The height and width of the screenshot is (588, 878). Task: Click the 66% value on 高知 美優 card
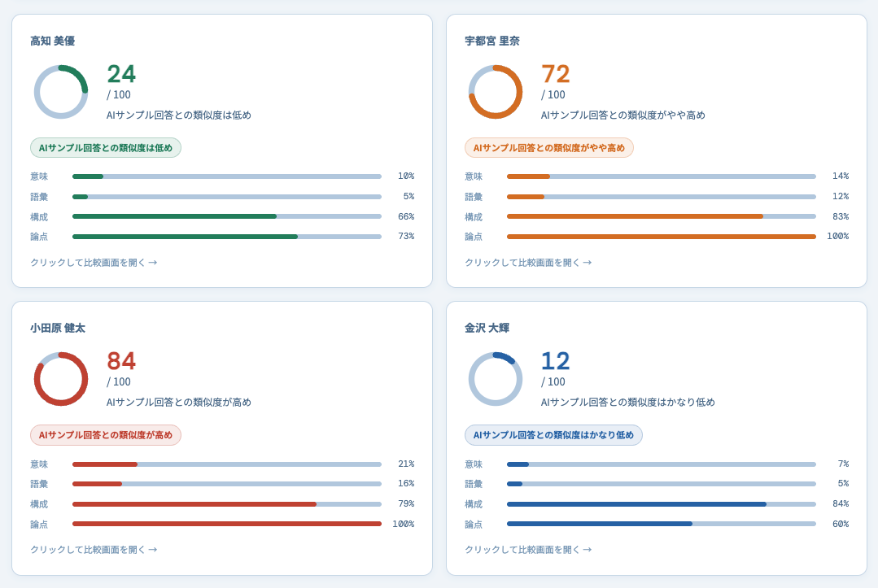click(x=407, y=216)
